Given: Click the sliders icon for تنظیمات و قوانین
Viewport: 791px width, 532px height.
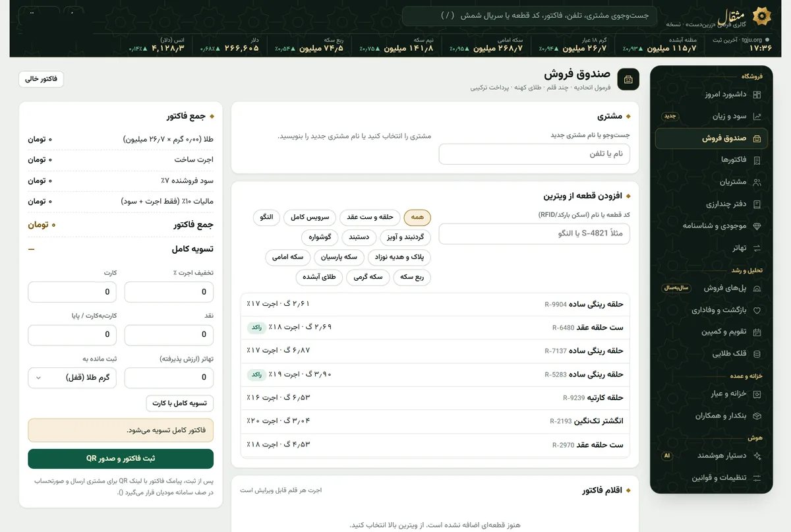Looking at the screenshot, I should pos(757,478).
